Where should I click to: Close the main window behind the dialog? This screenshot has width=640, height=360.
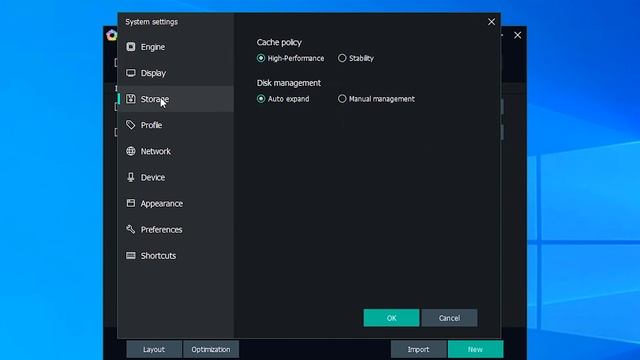pos(518,36)
